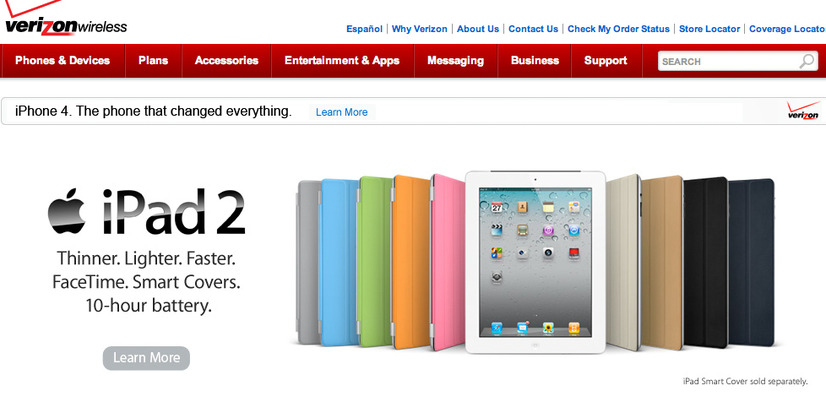Open the Messaging menu
The width and height of the screenshot is (826, 402).
coord(456,61)
